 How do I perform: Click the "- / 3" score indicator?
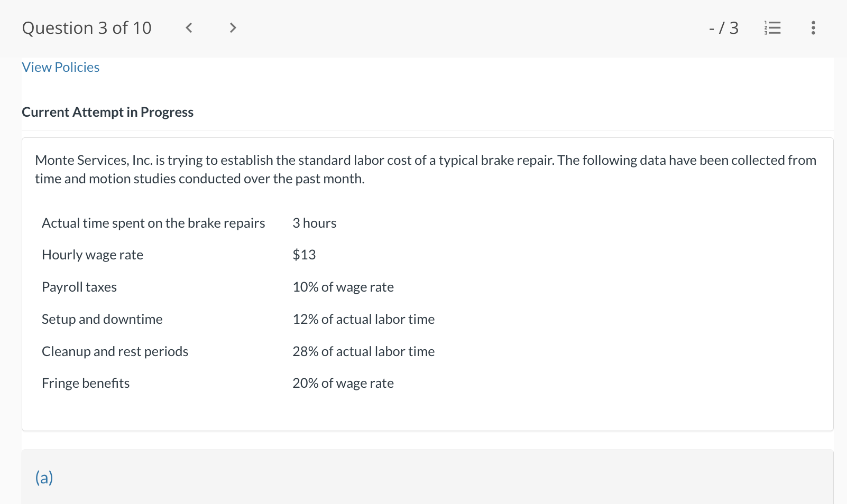[x=724, y=27]
